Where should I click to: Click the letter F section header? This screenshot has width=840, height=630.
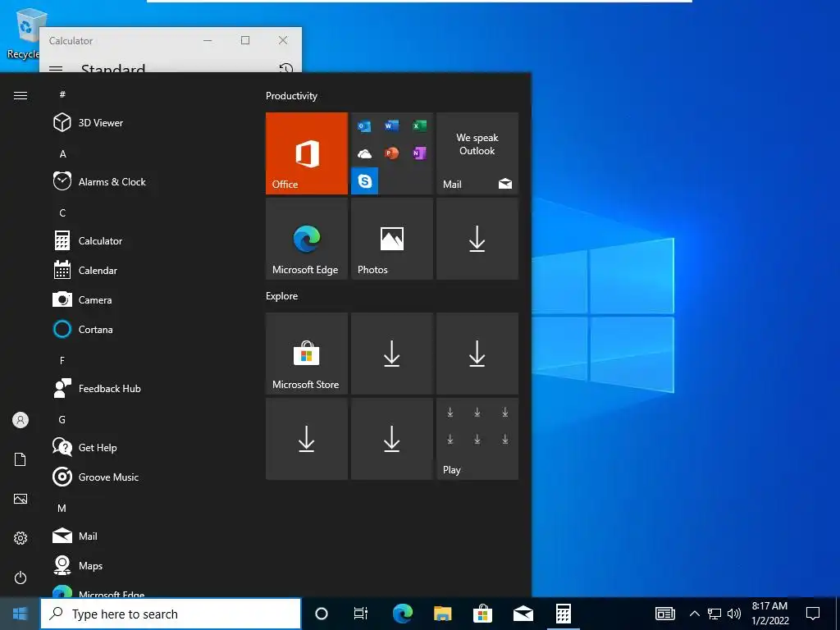click(62, 361)
